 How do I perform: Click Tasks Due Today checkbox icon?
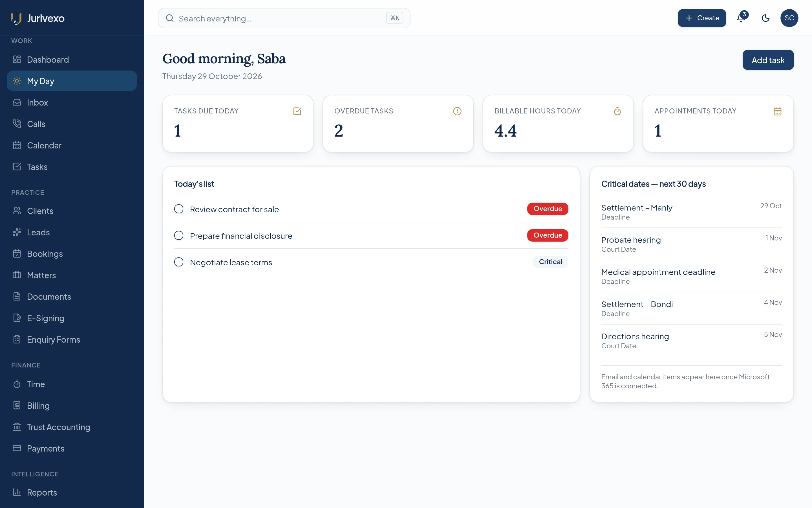(x=297, y=111)
